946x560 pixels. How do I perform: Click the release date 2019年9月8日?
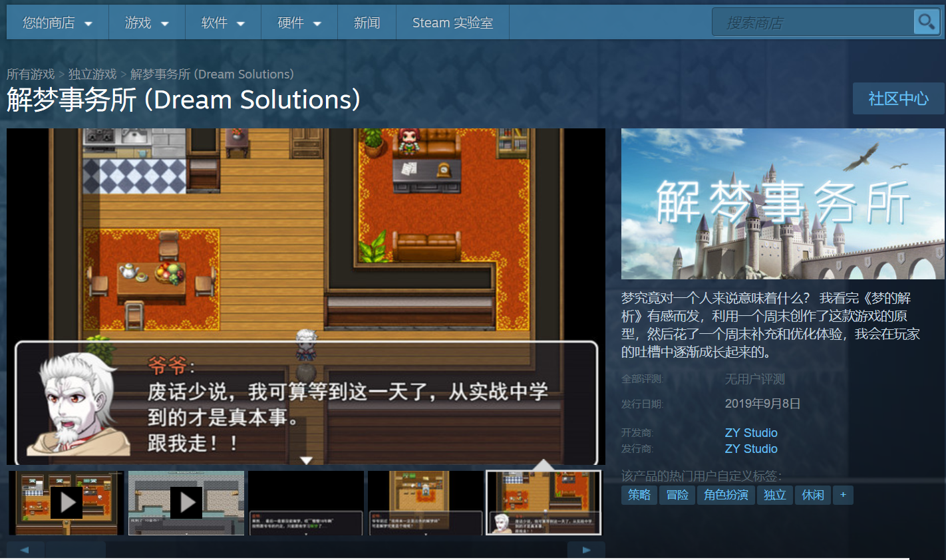[x=762, y=404]
